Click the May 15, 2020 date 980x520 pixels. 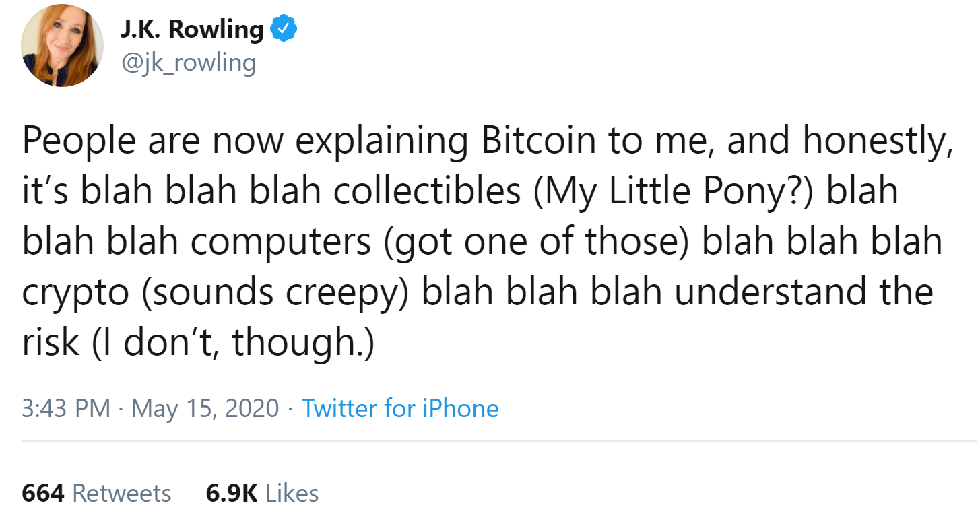pyautogui.click(x=205, y=408)
